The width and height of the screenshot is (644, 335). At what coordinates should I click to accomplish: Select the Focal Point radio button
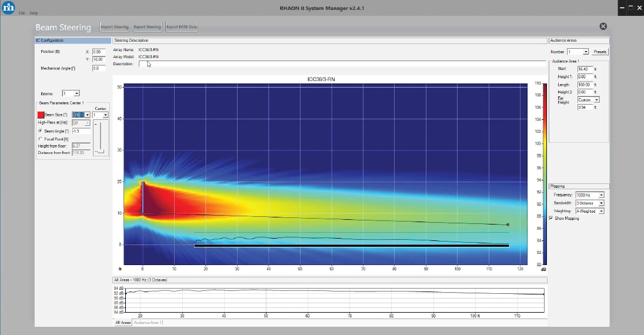40,139
